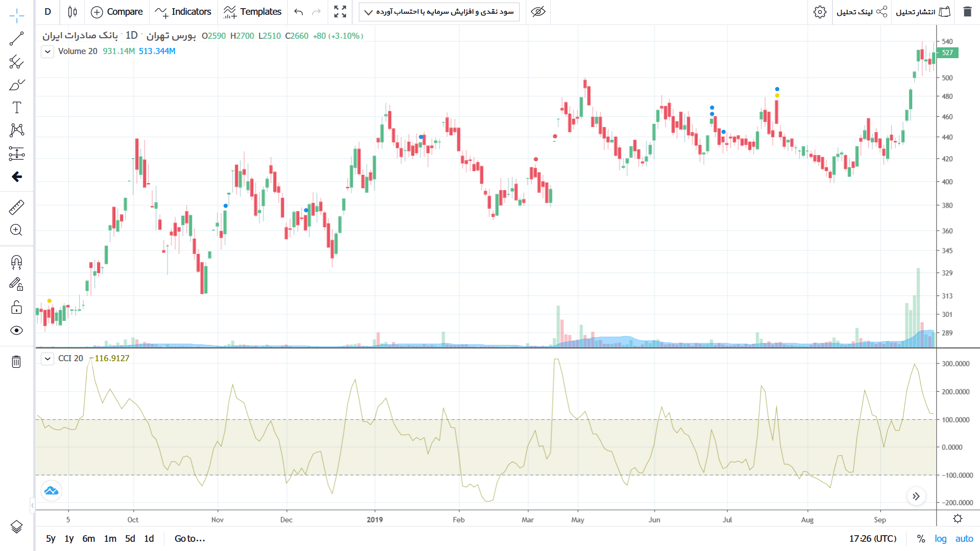Toggle lock all drawing tools
The height and width of the screenshot is (551, 980).
coord(17,308)
